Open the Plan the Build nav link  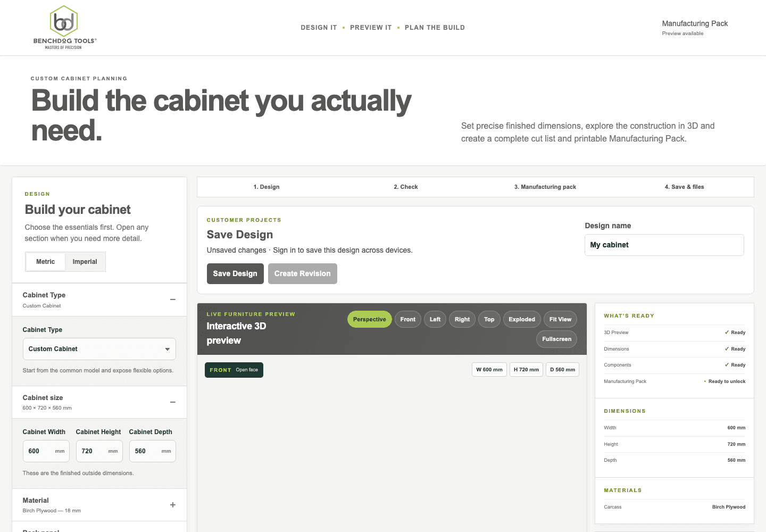point(435,28)
